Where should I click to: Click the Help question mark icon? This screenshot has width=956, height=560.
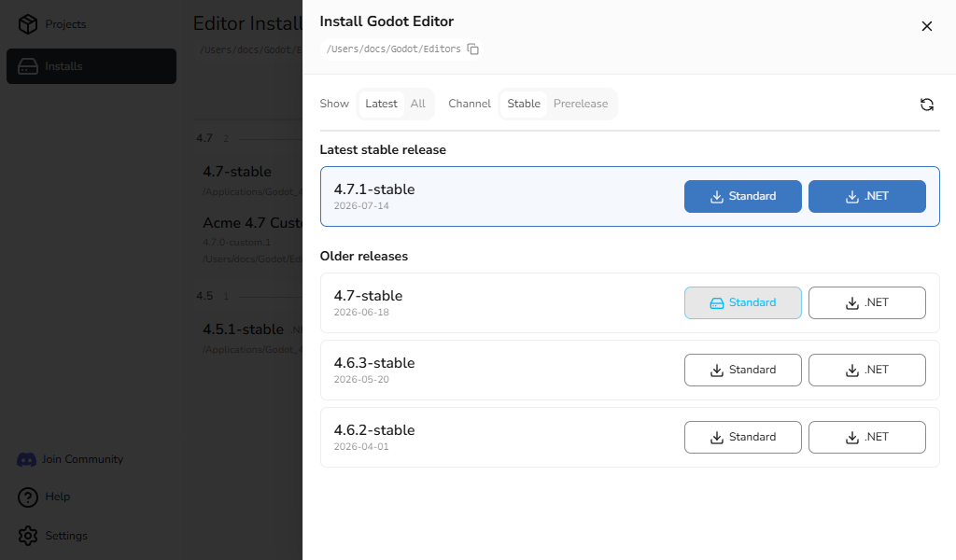28,497
